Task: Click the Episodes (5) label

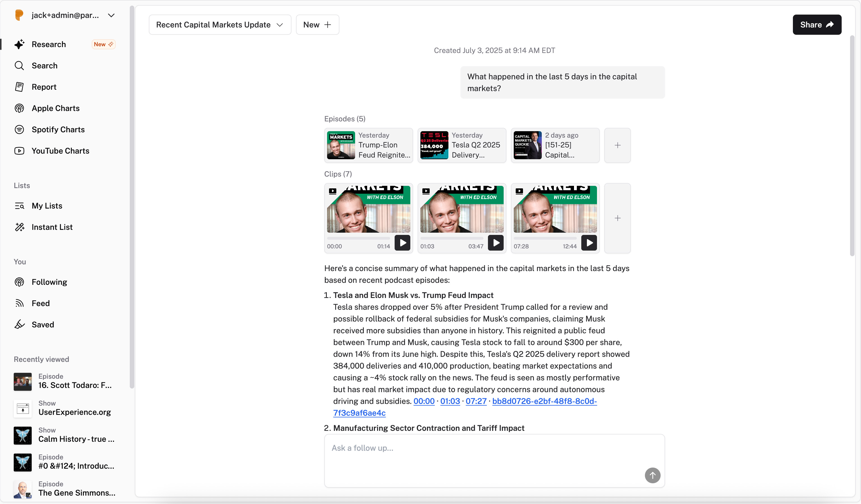Action: (x=345, y=119)
